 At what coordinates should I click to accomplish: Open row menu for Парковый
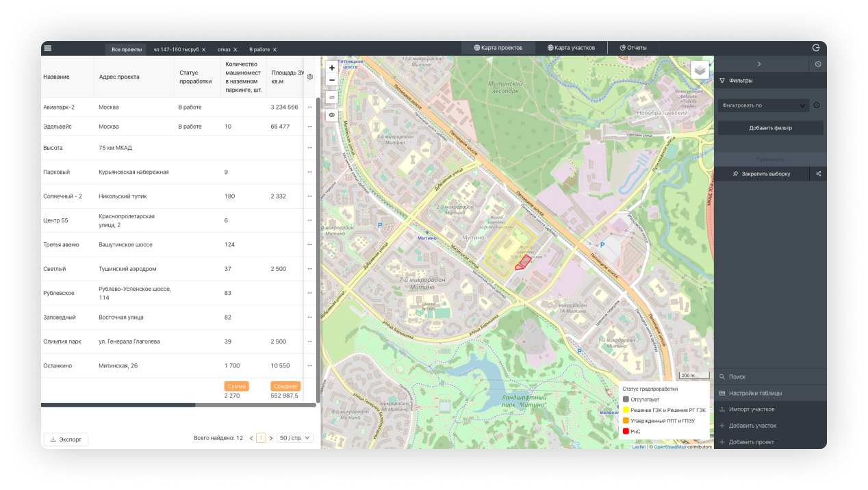point(310,172)
